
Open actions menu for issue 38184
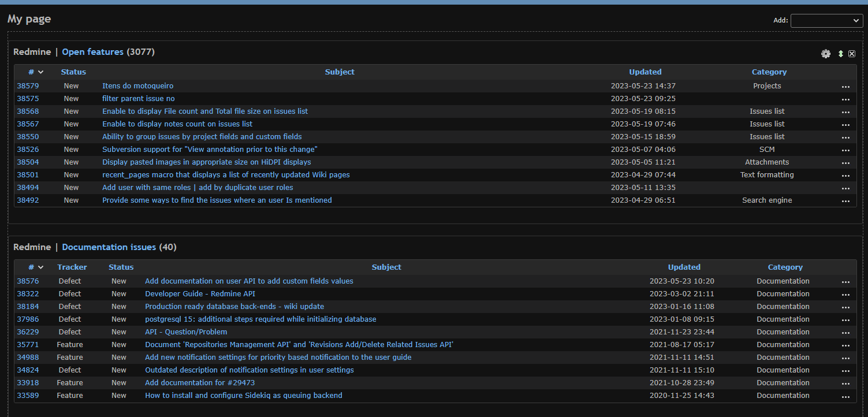click(845, 307)
